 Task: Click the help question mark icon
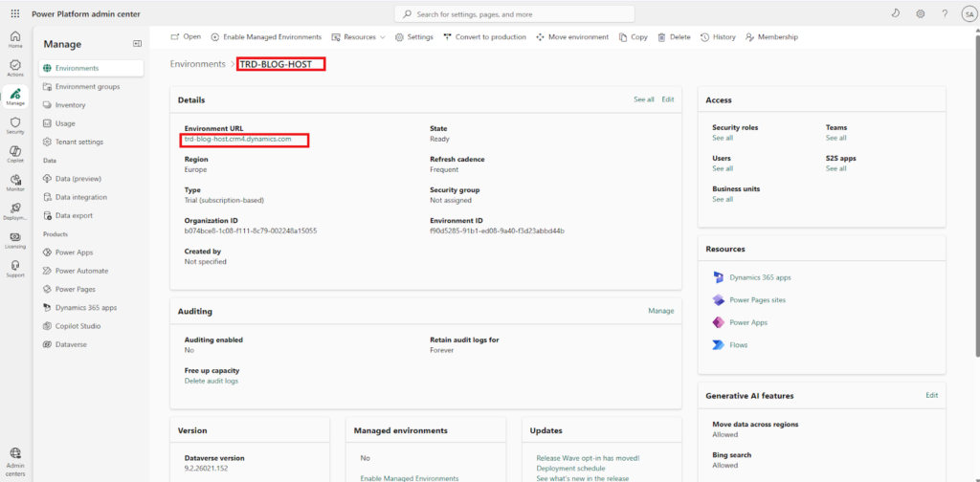945,14
